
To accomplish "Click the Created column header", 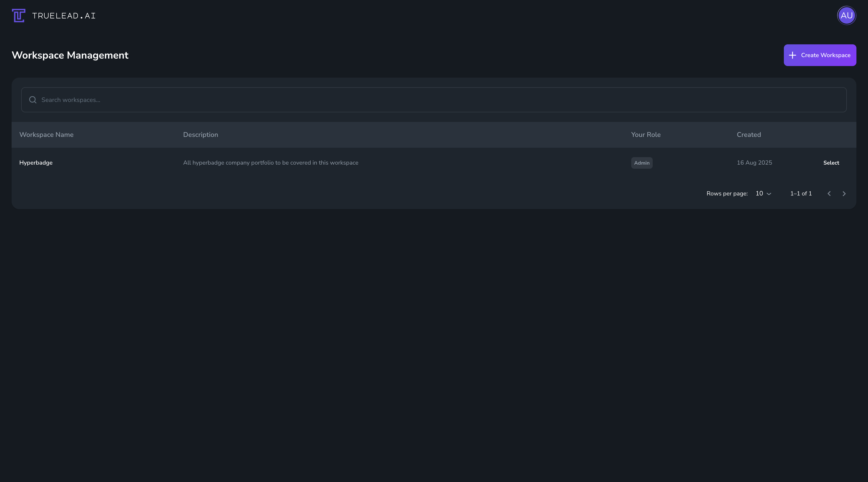I will point(749,135).
